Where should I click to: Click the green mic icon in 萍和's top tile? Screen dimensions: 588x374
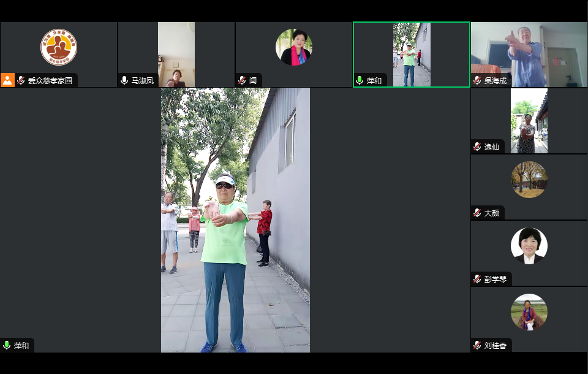click(x=360, y=80)
